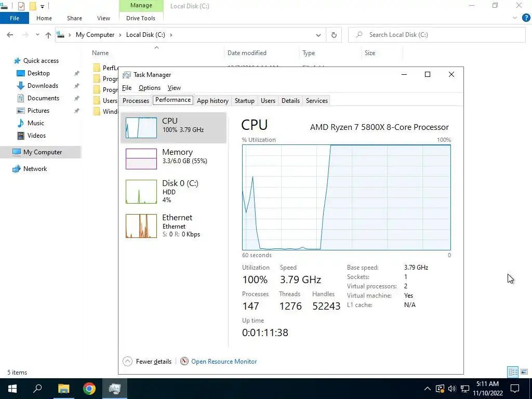Click the Properties checkmark quick toolbar icon

click(x=21, y=6)
